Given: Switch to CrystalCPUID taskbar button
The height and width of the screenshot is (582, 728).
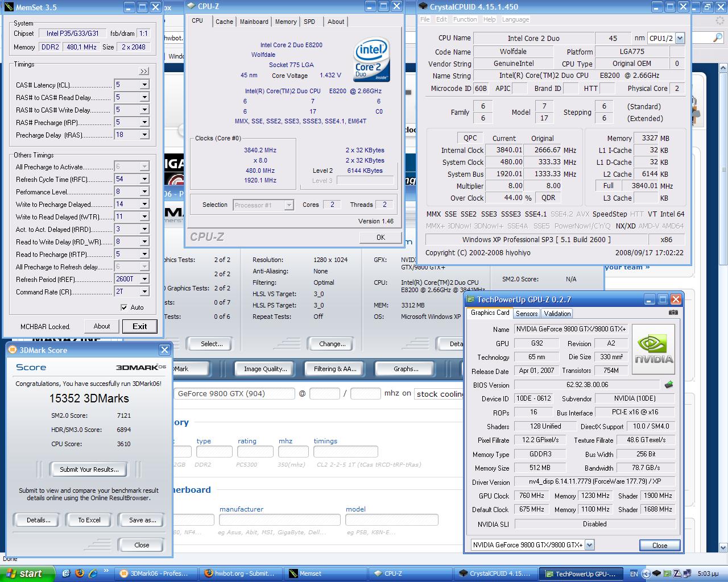Looking at the screenshot, I should (x=495, y=573).
